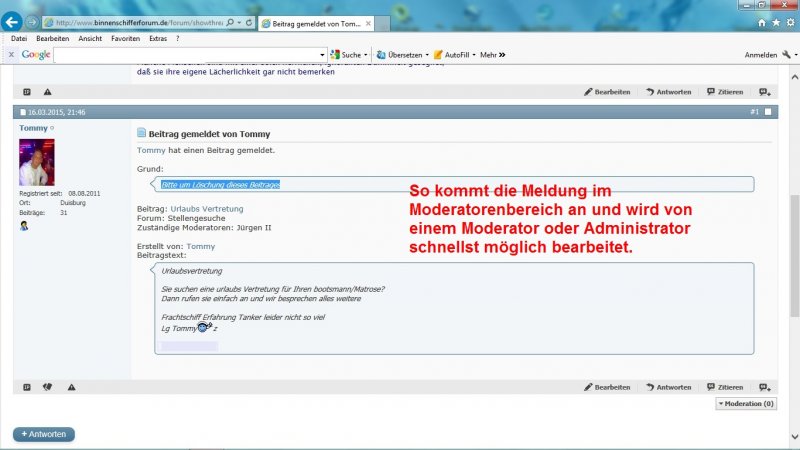The width and height of the screenshot is (800, 450).
Task: Click the warning triangle icon in the bottom post footer
Action: (71, 387)
